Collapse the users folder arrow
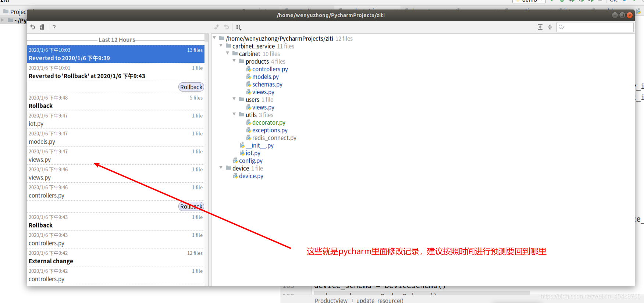This screenshot has height=303, width=644. tap(234, 99)
